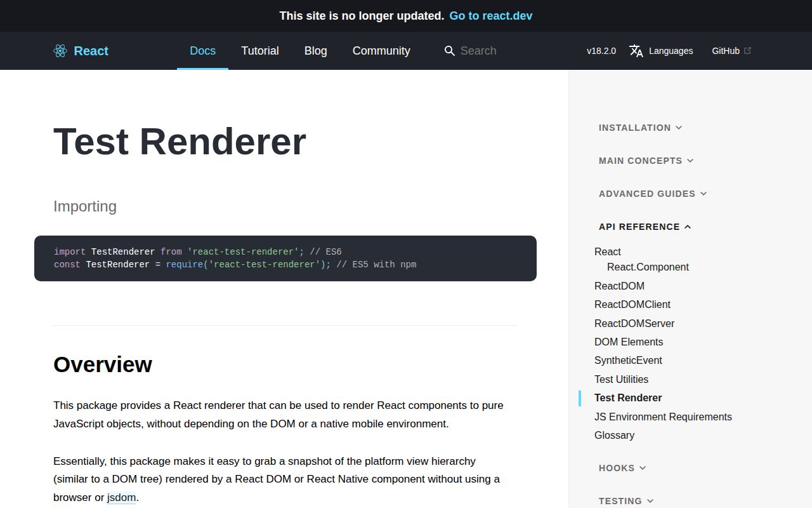
Task: Click the ES6 import code line
Action: (x=198, y=251)
